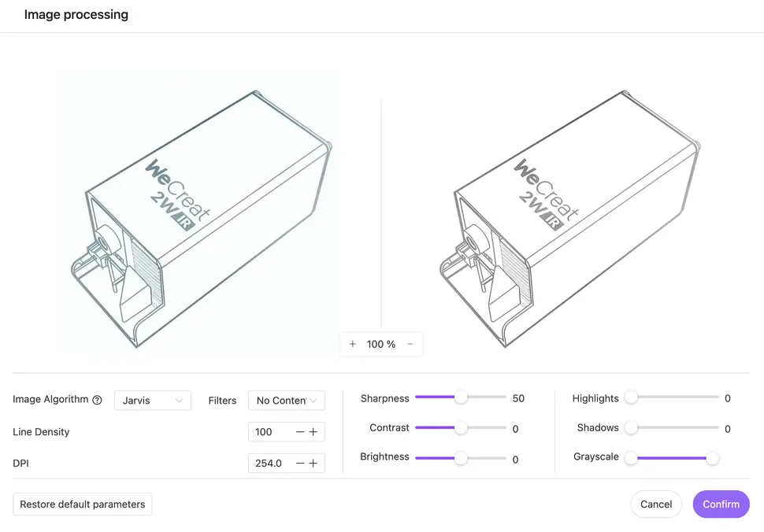Viewport: 764px width, 532px height.
Task: Click the Contrast slider handle
Action: 461,428
